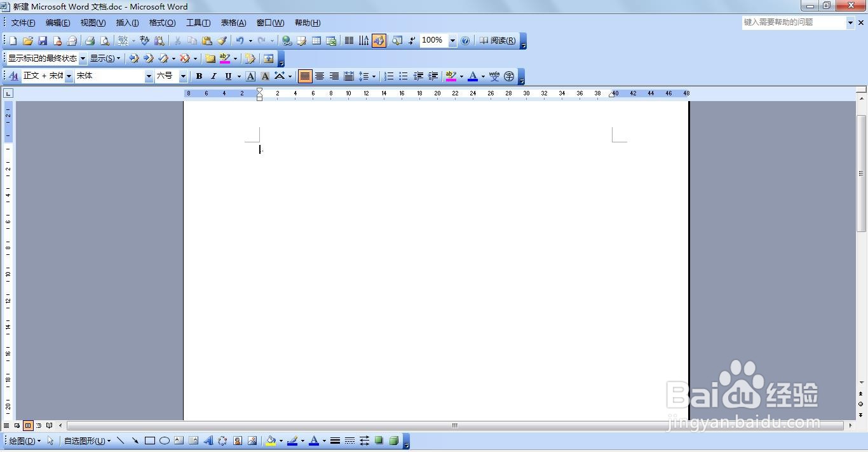Insert an Excel worksheet
The width and height of the screenshot is (868, 452).
coord(331,41)
